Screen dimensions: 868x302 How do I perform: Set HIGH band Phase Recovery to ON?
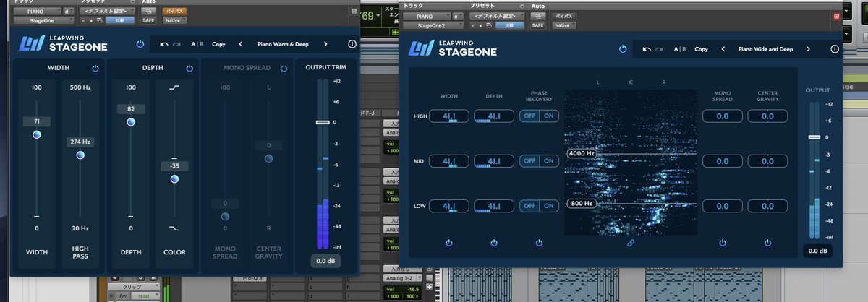[x=549, y=116]
